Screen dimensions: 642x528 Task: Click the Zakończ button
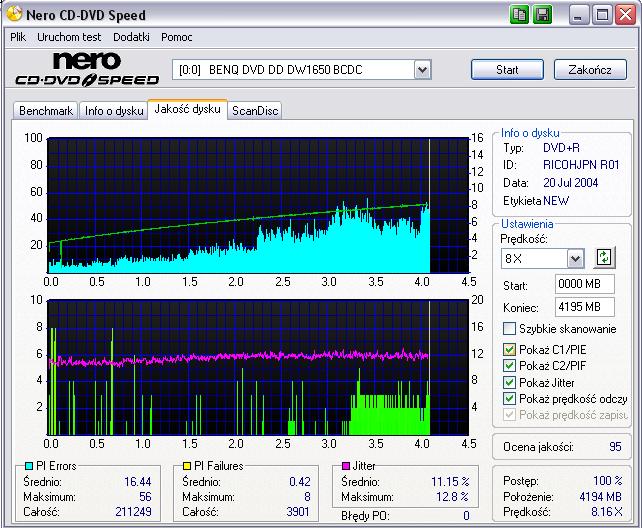pyautogui.click(x=589, y=70)
